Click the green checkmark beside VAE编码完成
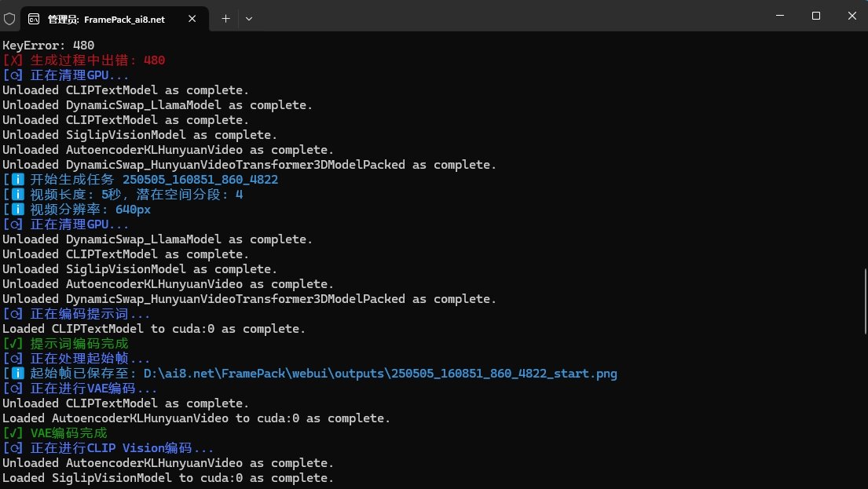 click(13, 433)
